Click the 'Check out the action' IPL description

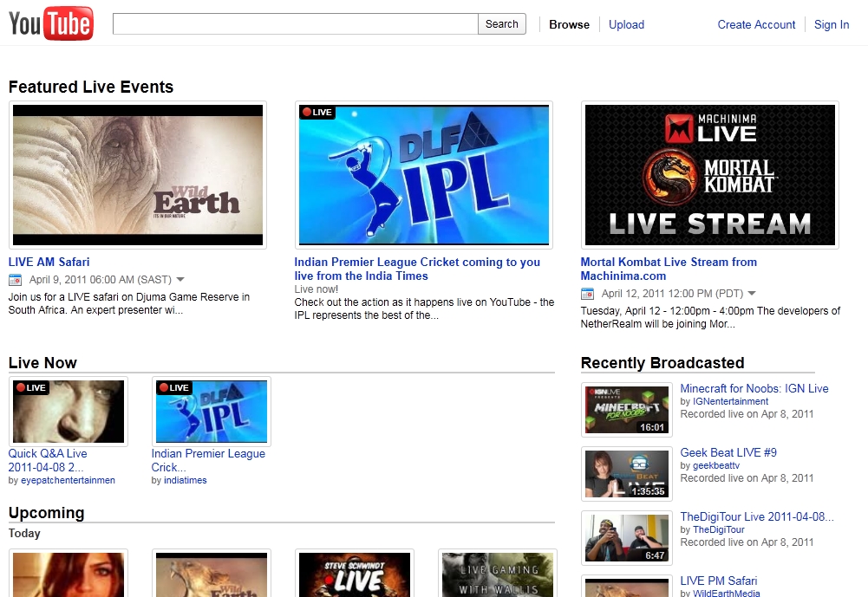(424, 308)
